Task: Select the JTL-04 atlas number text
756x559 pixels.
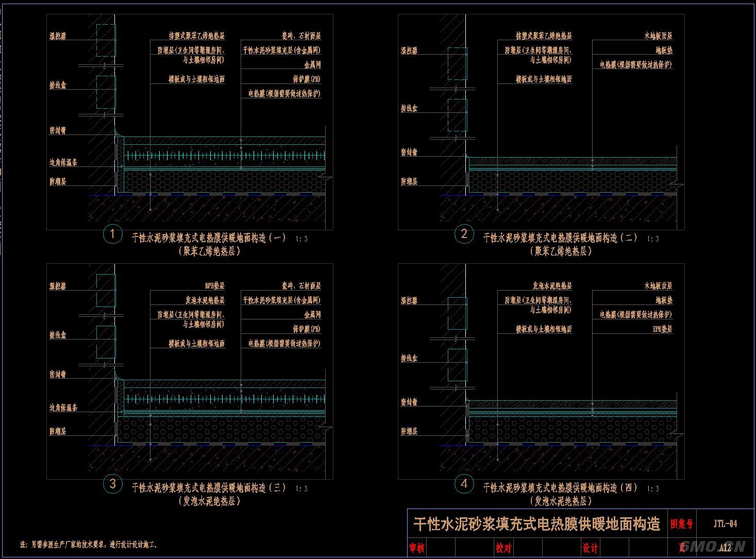Action: [x=726, y=524]
